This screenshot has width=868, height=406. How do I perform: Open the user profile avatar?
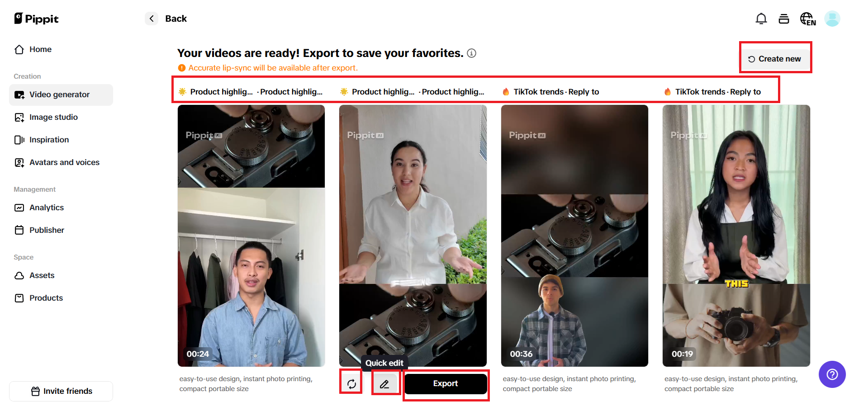(x=832, y=19)
